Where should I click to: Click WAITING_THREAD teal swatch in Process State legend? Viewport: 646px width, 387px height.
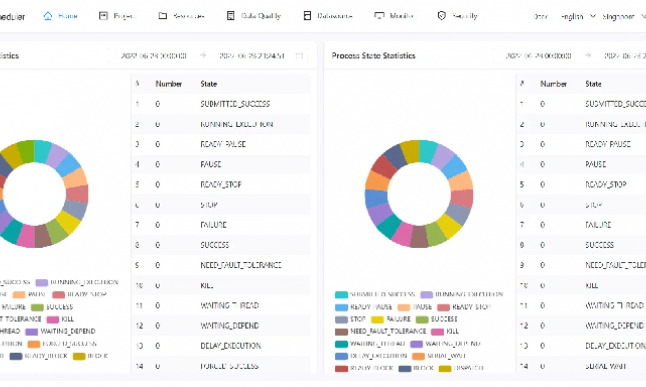pyautogui.click(x=341, y=344)
